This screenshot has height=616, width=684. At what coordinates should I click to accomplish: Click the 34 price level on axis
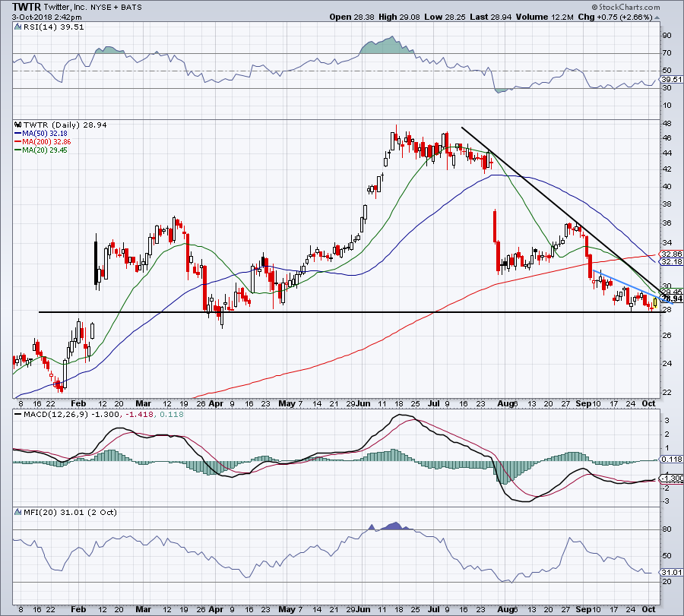(x=667, y=242)
